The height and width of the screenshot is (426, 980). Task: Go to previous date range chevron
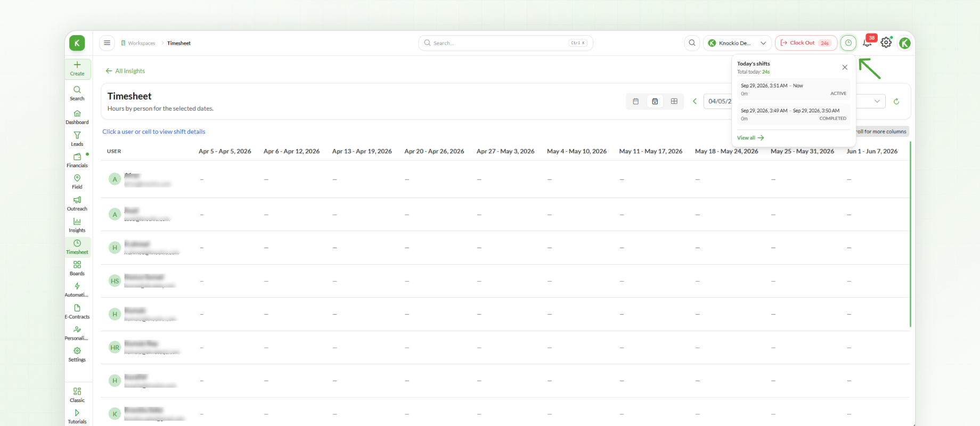(695, 101)
